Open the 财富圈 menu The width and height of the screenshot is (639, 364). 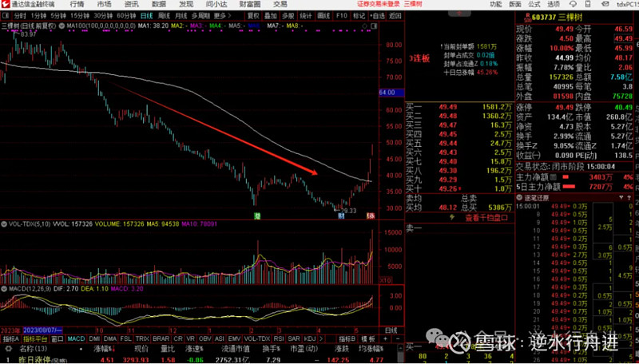(x=250, y=5)
